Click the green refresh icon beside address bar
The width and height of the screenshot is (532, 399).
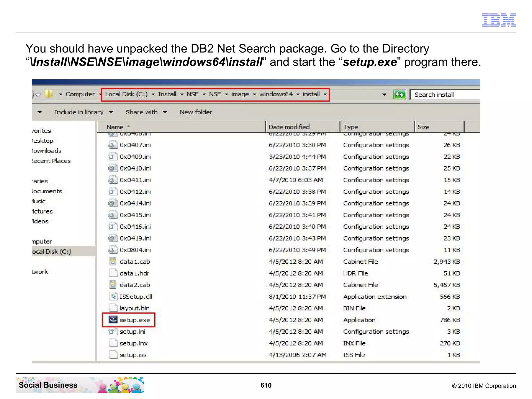click(x=400, y=94)
